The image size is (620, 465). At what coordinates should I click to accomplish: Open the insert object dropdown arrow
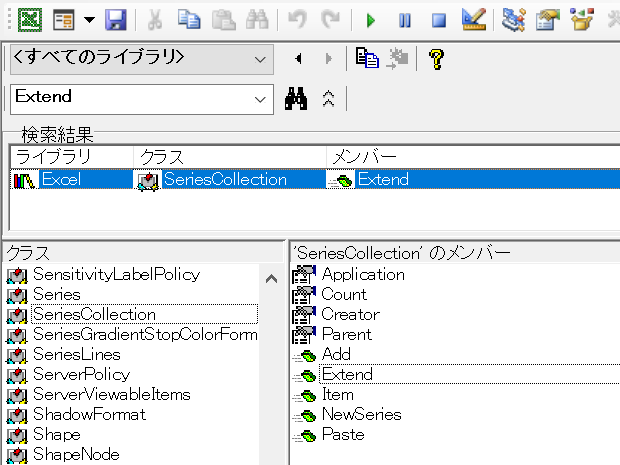[90, 19]
